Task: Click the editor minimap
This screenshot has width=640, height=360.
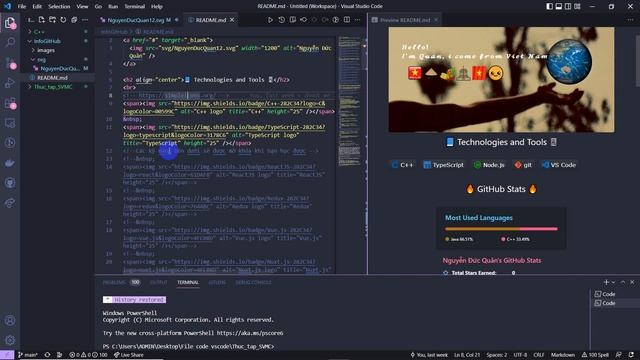Action: tap(349, 102)
